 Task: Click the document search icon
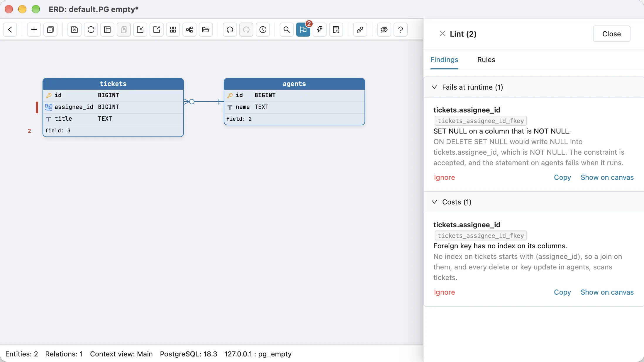[336, 30]
